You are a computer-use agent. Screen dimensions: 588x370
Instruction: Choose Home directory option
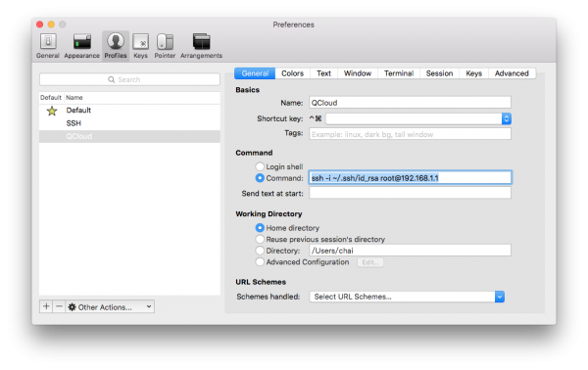[260, 228]
